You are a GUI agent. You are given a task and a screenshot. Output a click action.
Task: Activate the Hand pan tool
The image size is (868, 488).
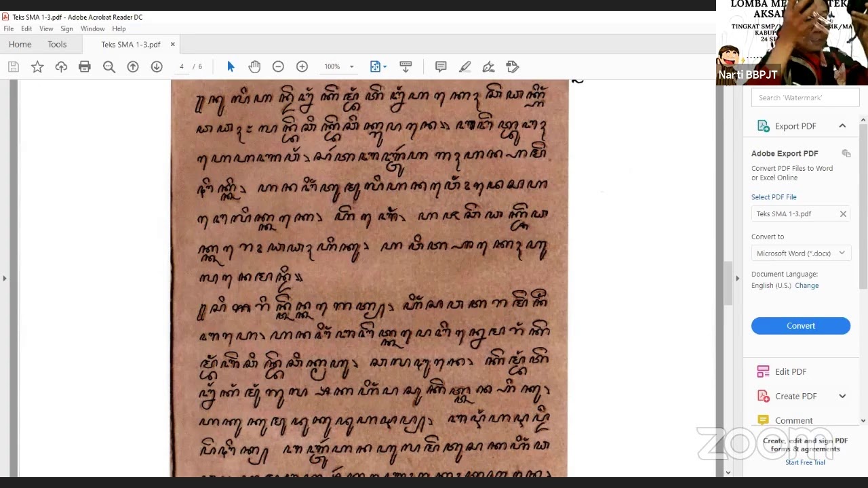pos(254,66)
